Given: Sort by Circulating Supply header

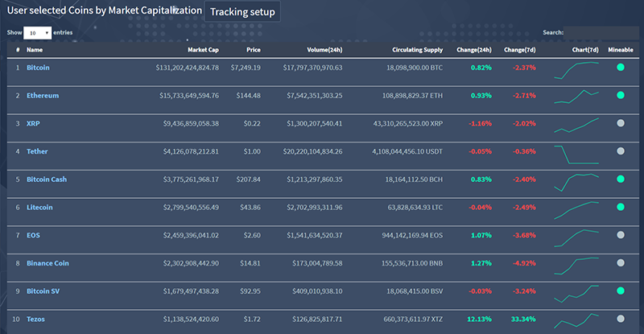Looking at the screenshot, I should coord(417,50).
